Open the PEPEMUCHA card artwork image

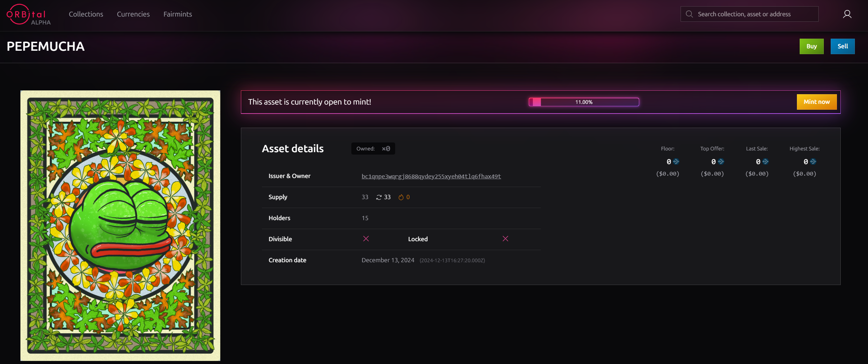click(120, 226)
